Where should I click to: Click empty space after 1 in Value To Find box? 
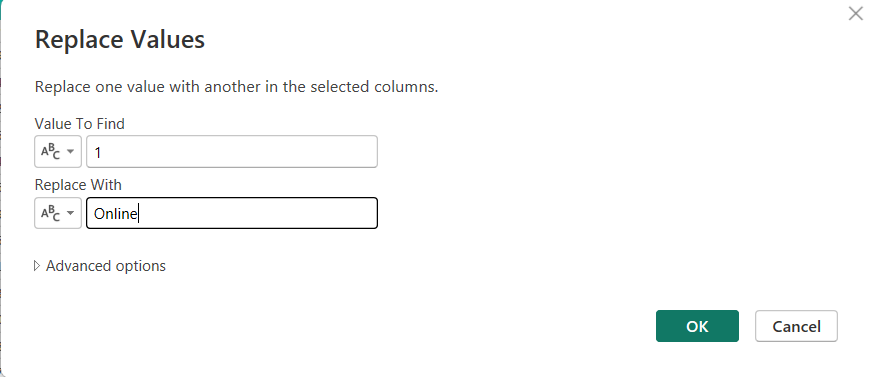click(239, 152)
